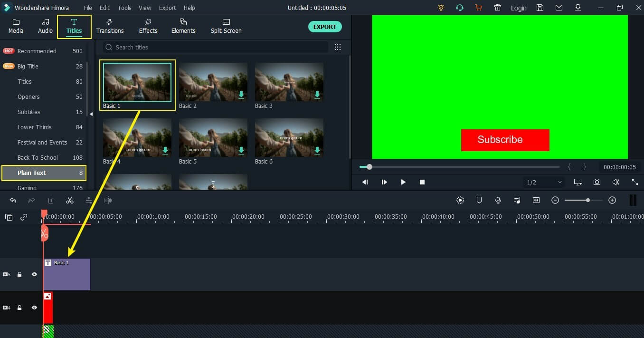Toggle visibility of video track 5
Viewport: 644px width, 338px height.
point(34,274)
